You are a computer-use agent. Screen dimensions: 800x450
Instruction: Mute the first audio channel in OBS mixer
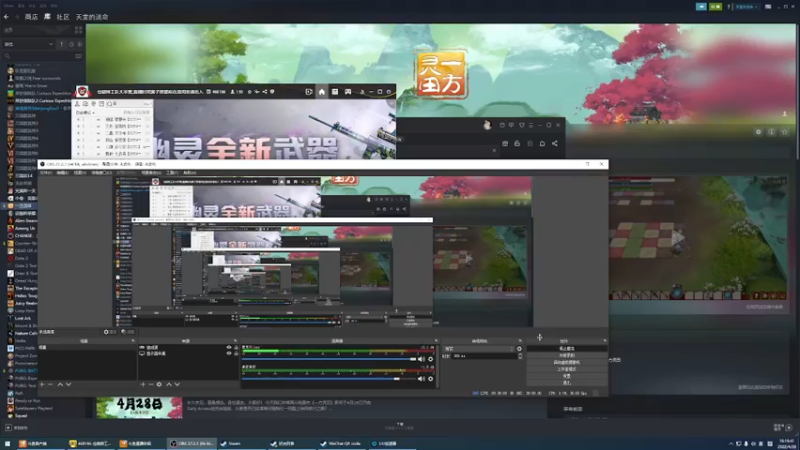421,359
